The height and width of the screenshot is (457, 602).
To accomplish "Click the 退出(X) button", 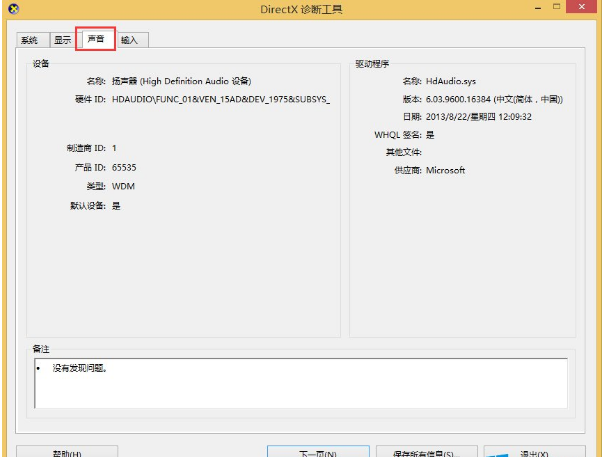I will pyautogui.click(x=534, y=452).
